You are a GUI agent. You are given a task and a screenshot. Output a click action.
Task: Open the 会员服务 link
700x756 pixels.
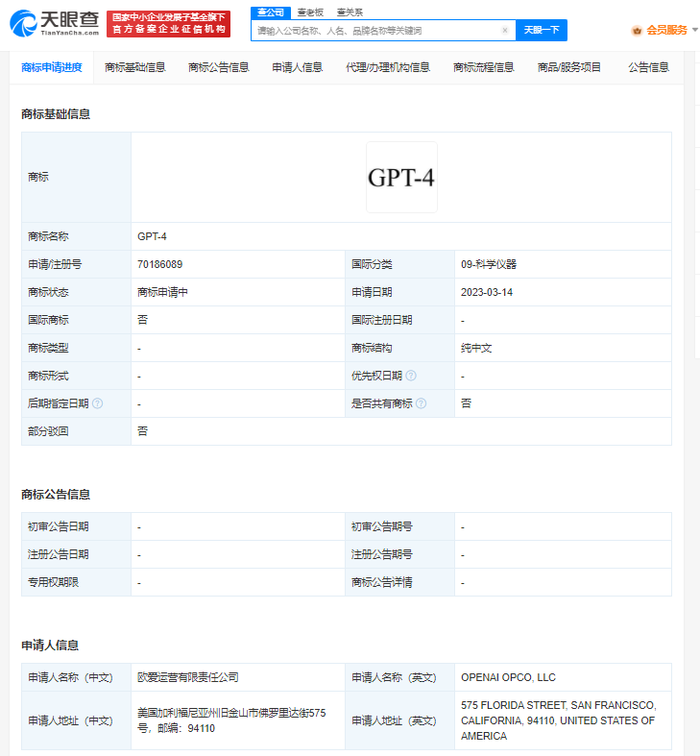tap(666, 31)
